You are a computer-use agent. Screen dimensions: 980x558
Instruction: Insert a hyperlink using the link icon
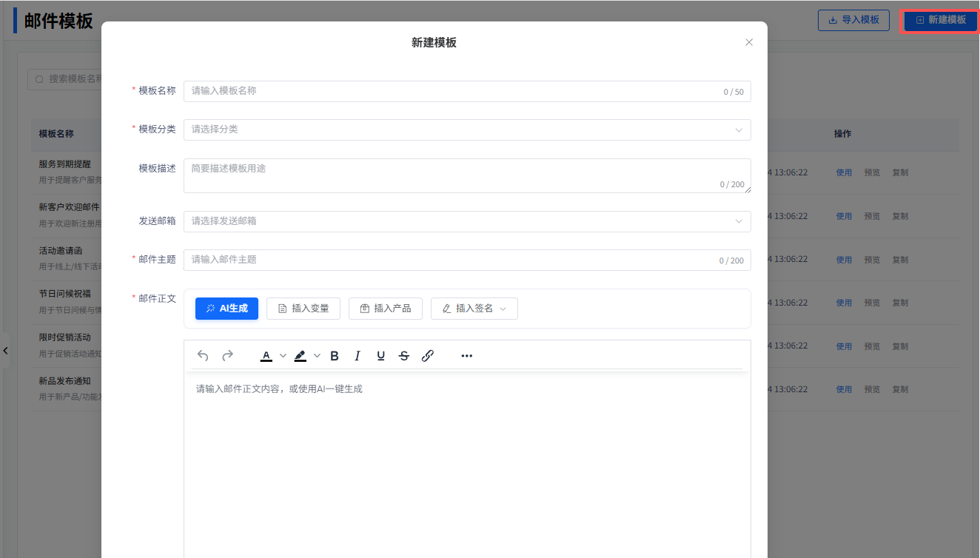point(427,356)
